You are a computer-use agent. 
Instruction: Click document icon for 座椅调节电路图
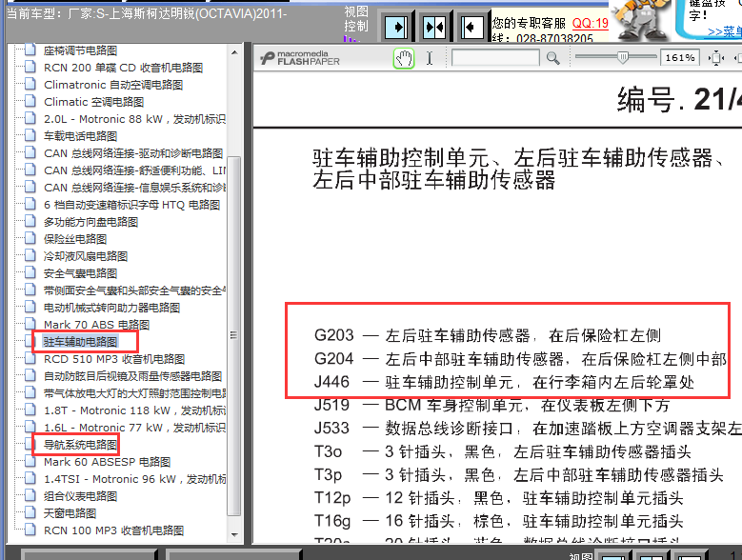click(30, 50)
